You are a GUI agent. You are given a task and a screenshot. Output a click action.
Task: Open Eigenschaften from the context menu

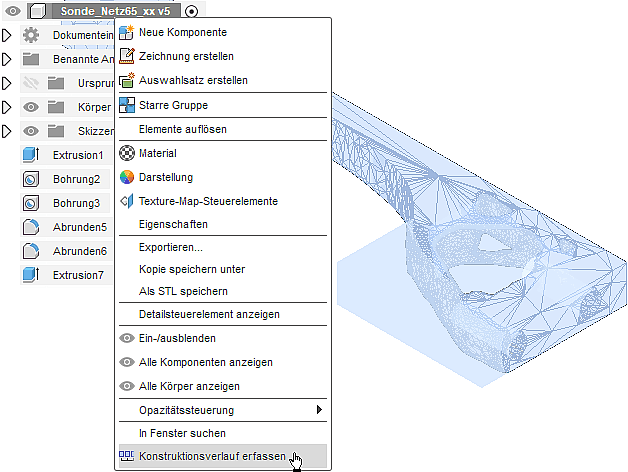tap(173, 225)
